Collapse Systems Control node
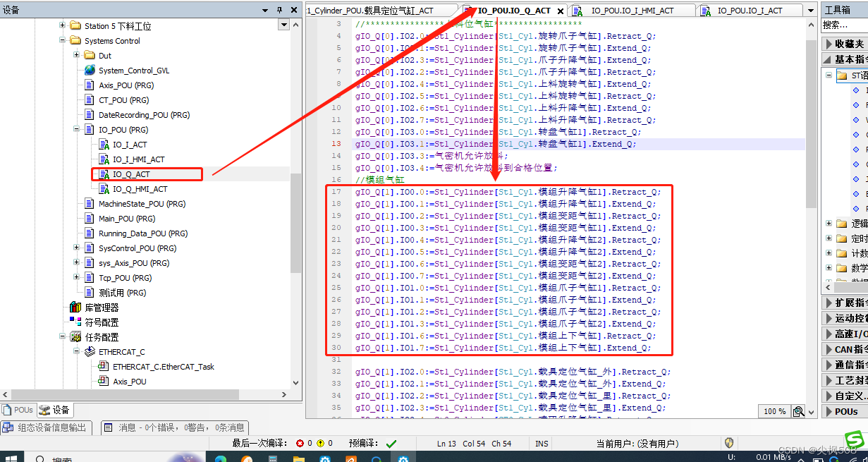Image resolution: width=868 pixels, height=462 pixels. [62, 41]
